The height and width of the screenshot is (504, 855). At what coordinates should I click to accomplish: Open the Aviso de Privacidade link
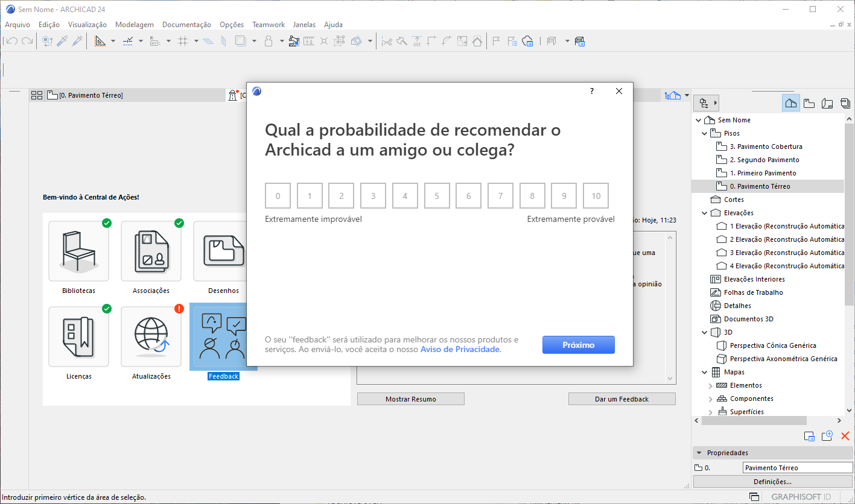click(x=460, y=350)
